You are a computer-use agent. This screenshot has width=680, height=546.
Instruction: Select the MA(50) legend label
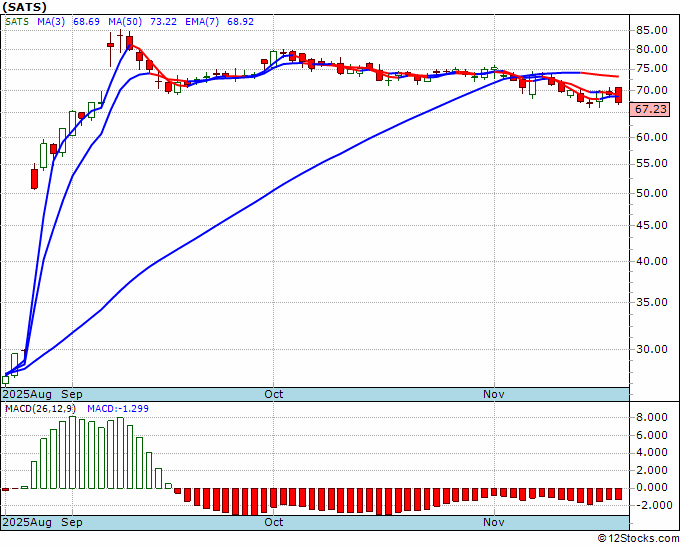point(124,22)
